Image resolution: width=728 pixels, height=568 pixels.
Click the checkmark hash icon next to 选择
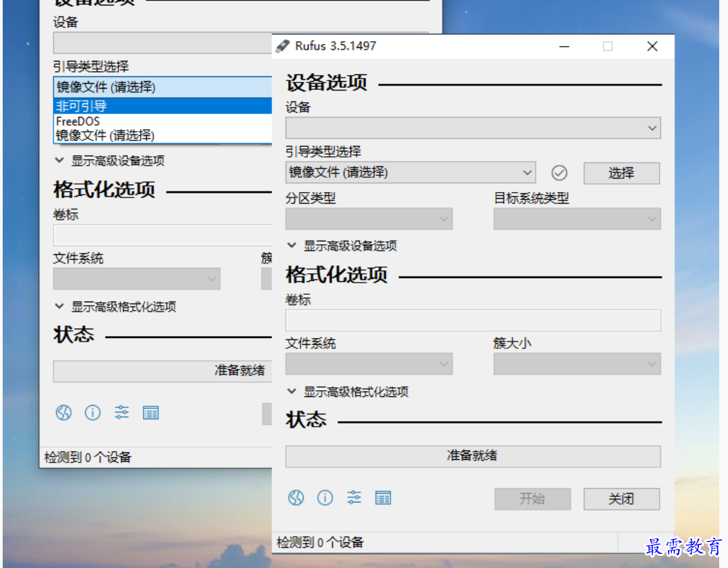tap(559, 172)
